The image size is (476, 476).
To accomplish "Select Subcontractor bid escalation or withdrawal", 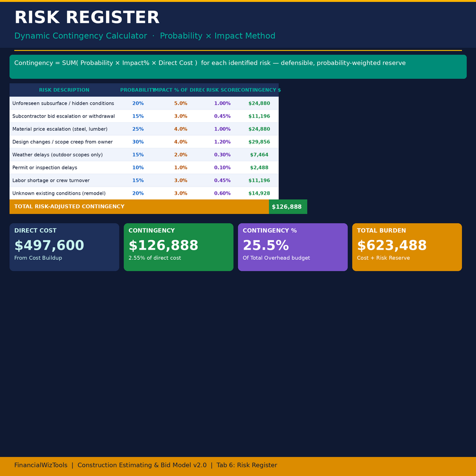I will [63, 116].
